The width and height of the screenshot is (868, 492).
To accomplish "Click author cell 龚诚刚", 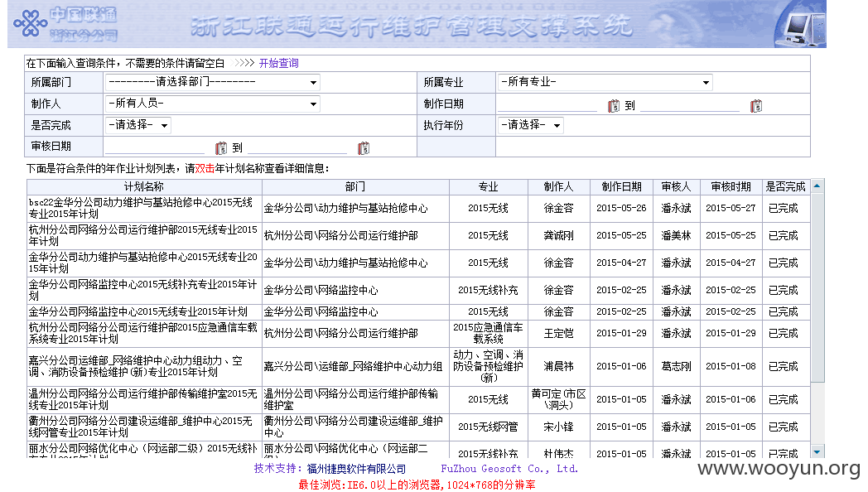I will click(x=558, y=236).
